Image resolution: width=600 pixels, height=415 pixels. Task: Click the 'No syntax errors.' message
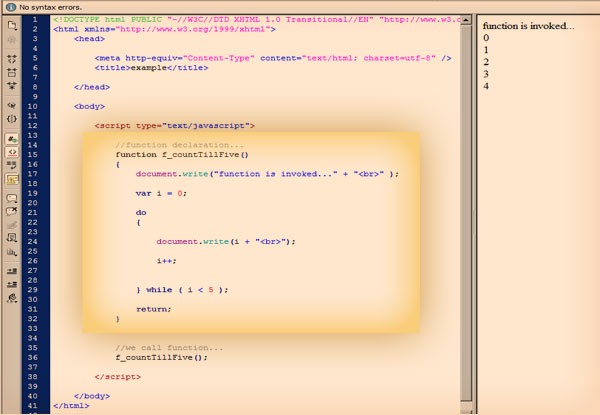51,7
